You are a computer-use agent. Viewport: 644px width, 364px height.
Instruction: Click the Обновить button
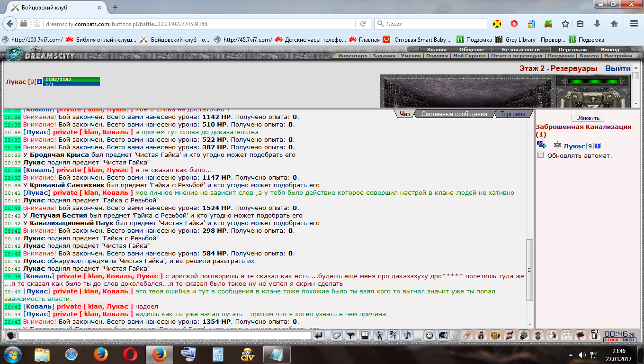click(588, 118)
